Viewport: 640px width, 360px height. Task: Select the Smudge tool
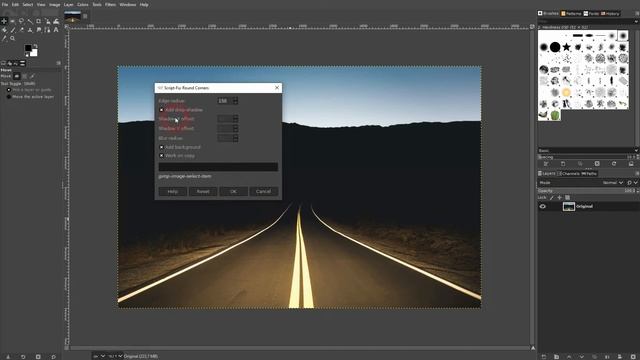[x=39, y=30]
